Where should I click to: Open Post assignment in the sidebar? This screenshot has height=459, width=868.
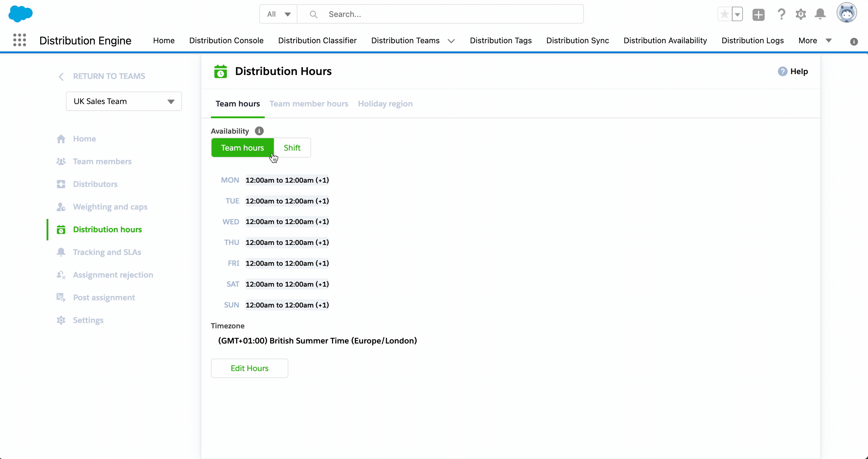pos(104,297)
